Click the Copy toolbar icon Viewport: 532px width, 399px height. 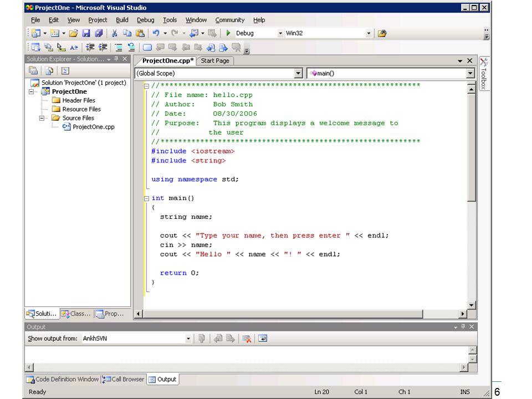pos(127,33)
